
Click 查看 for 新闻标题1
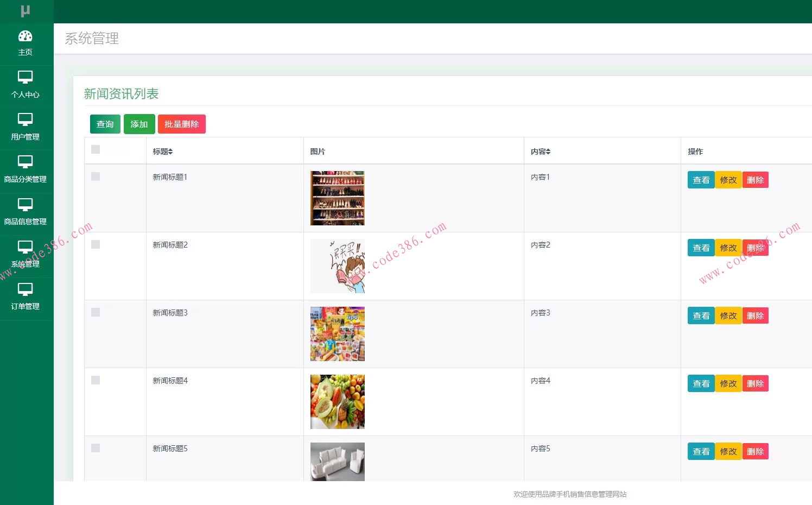pyautogui.click(x=701, y=180)
